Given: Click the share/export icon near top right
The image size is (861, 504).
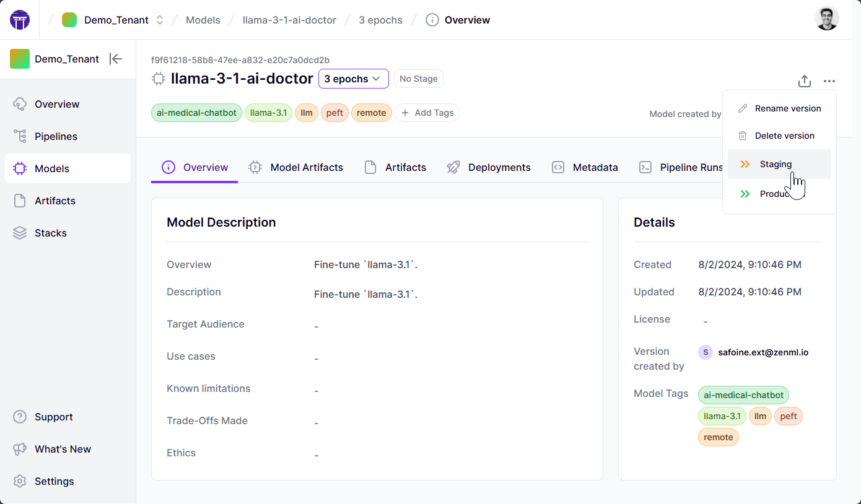Looking at the screenshot, I should [804, 81].
